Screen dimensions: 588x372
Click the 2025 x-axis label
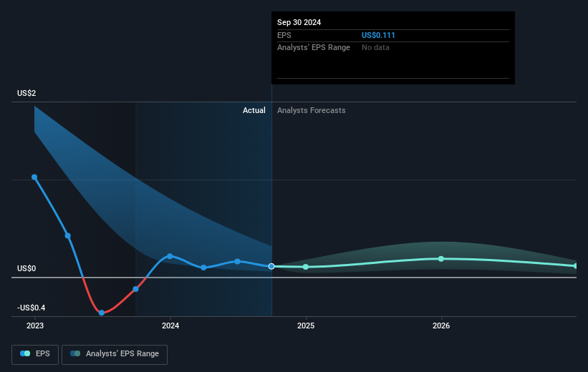(x=306, y=325)
